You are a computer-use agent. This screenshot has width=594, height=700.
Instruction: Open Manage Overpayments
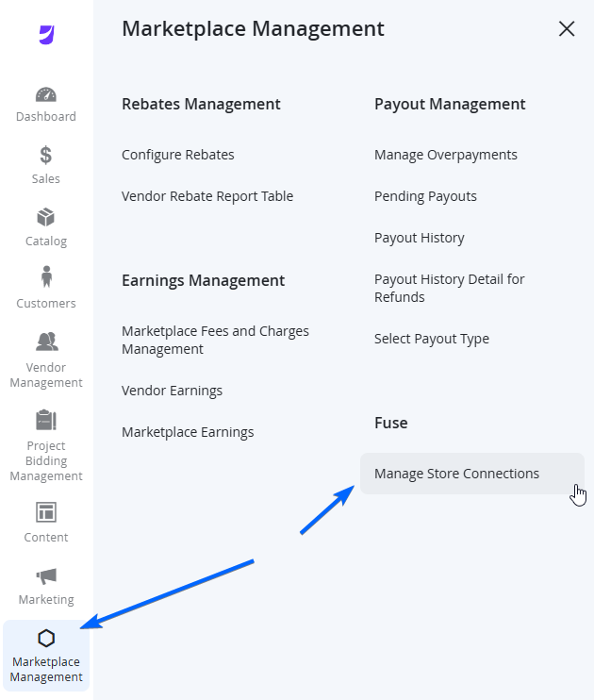pyautogui.click(x=446, y=155)
